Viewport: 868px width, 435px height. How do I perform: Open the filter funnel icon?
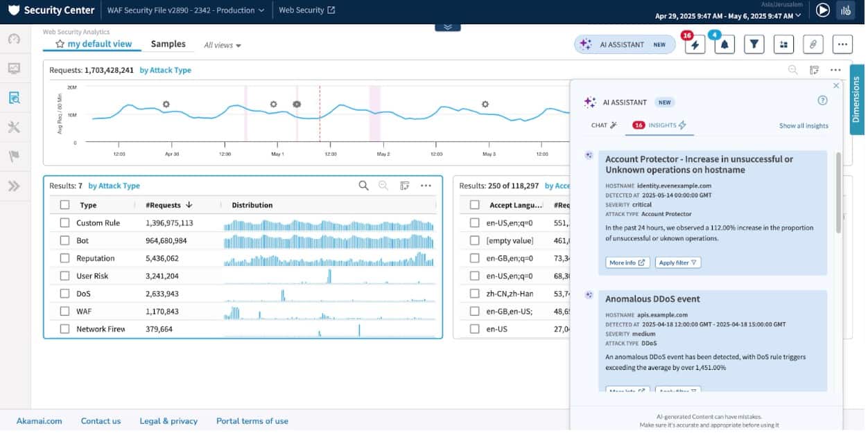(754, 44)
